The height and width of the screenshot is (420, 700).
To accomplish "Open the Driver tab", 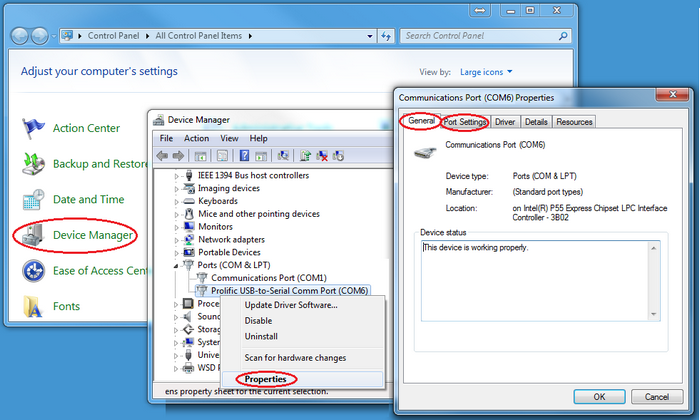I will [505, 122].
